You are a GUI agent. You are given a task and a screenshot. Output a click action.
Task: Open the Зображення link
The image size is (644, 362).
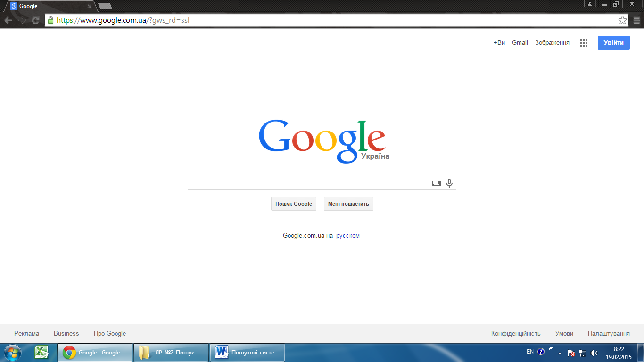tap(552, 43)
